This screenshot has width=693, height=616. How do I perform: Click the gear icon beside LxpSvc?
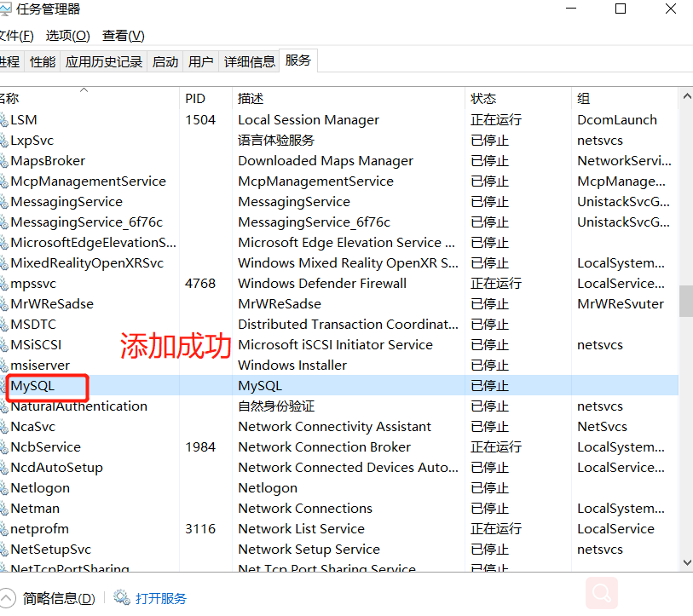coord(4,141)
